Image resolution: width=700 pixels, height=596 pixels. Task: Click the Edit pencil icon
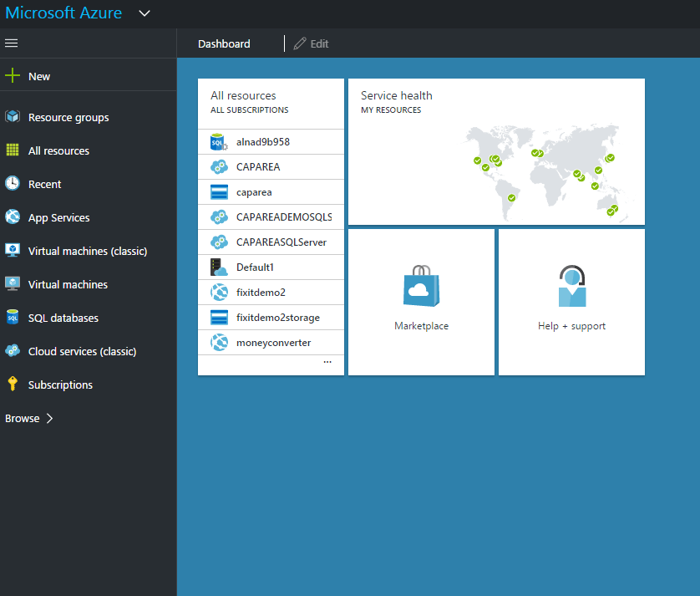point(300,43)
